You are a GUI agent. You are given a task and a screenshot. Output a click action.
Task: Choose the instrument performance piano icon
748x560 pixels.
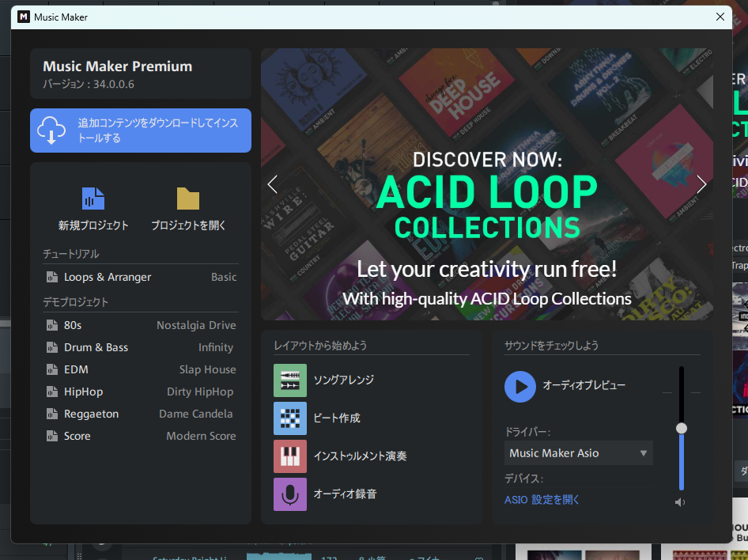coord(290,456)
